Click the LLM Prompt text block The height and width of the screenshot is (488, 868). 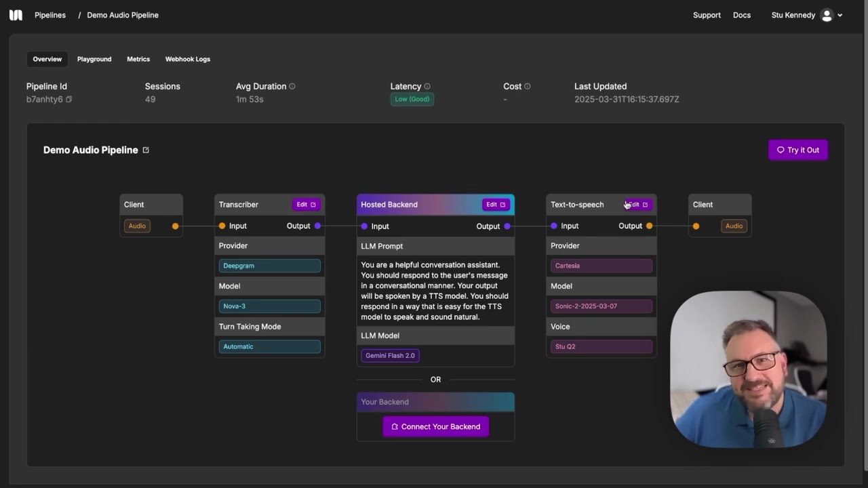(x=435, y=291)
